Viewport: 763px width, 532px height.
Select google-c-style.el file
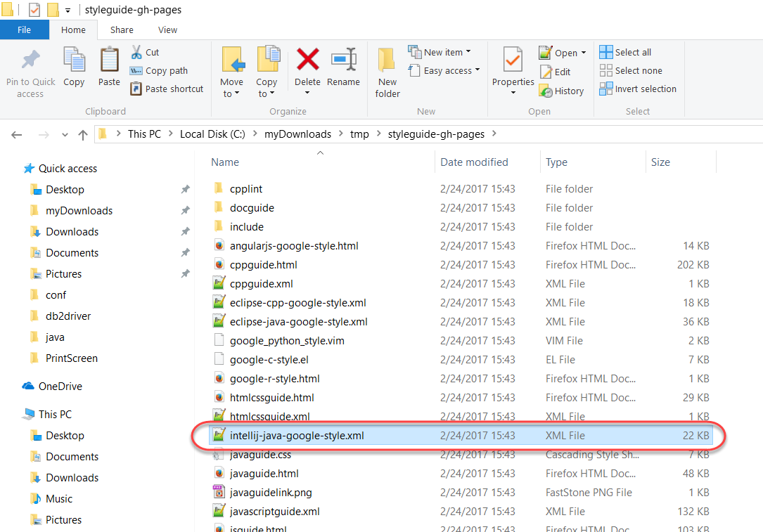269,359
